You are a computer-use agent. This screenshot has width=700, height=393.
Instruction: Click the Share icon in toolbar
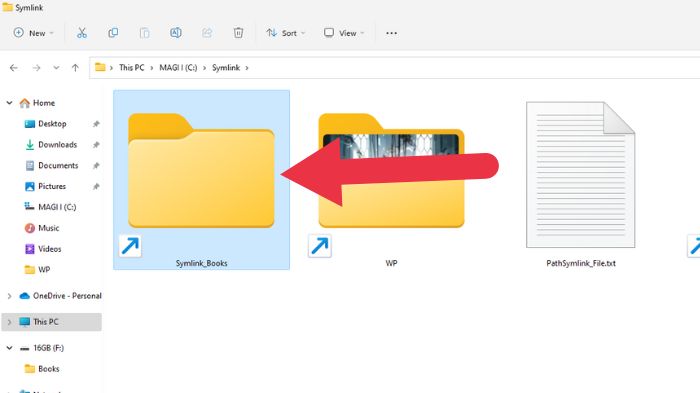coord(207,33)
